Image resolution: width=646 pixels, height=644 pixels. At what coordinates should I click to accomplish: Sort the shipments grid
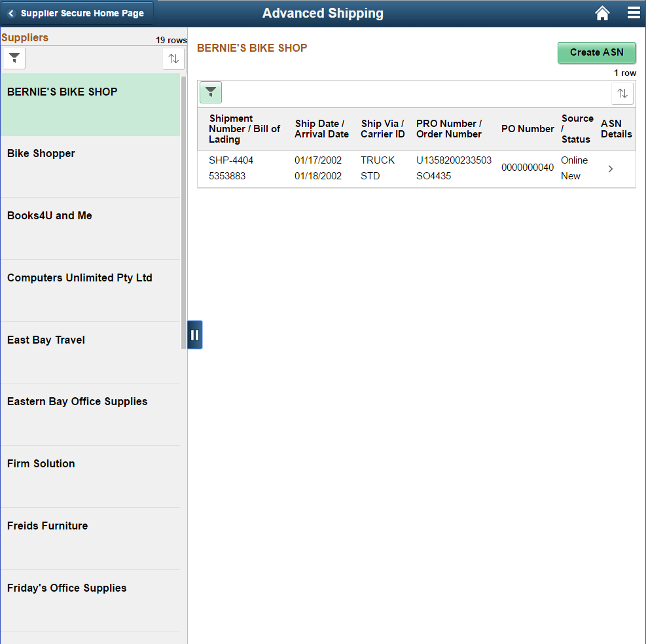pyautogui.click(x=622, y=94)
